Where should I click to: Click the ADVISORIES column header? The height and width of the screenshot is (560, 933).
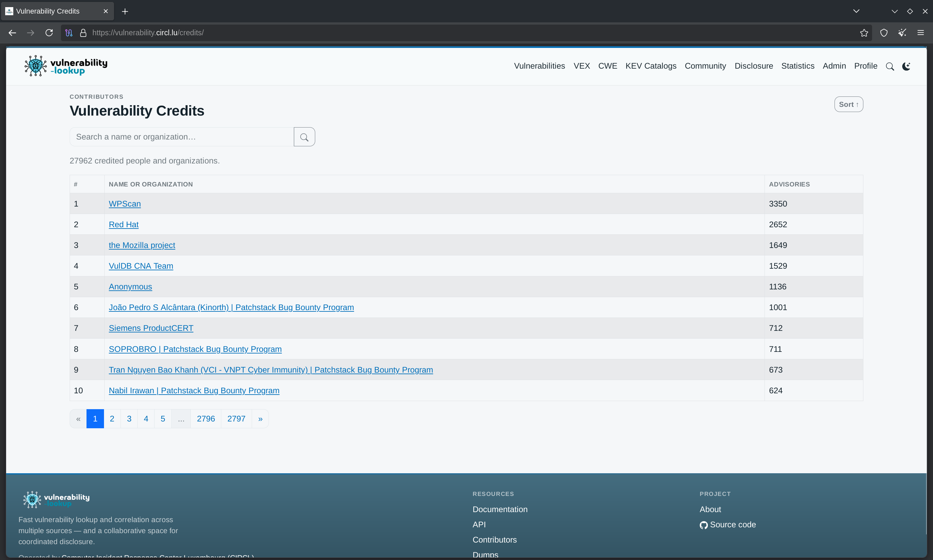pos(789,184)
